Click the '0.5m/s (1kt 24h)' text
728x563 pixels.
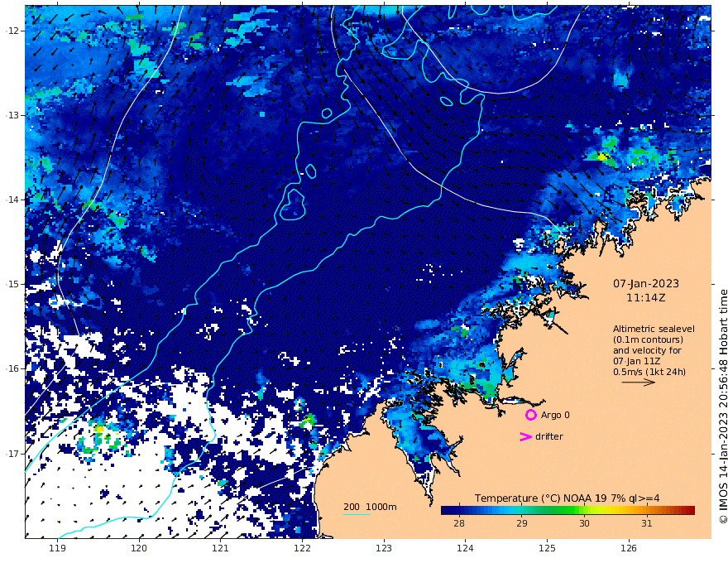tap(649, 372)
